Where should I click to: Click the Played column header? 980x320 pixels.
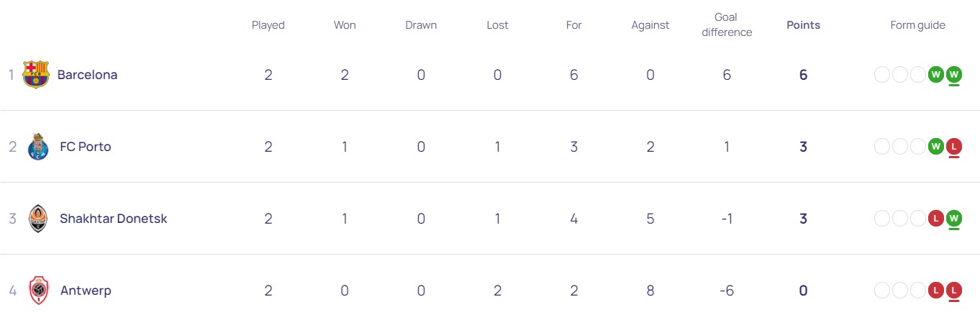coord(268,25)
